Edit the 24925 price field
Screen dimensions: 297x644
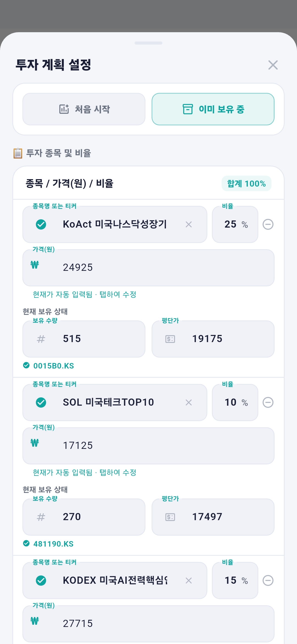(x=148, y=268)
